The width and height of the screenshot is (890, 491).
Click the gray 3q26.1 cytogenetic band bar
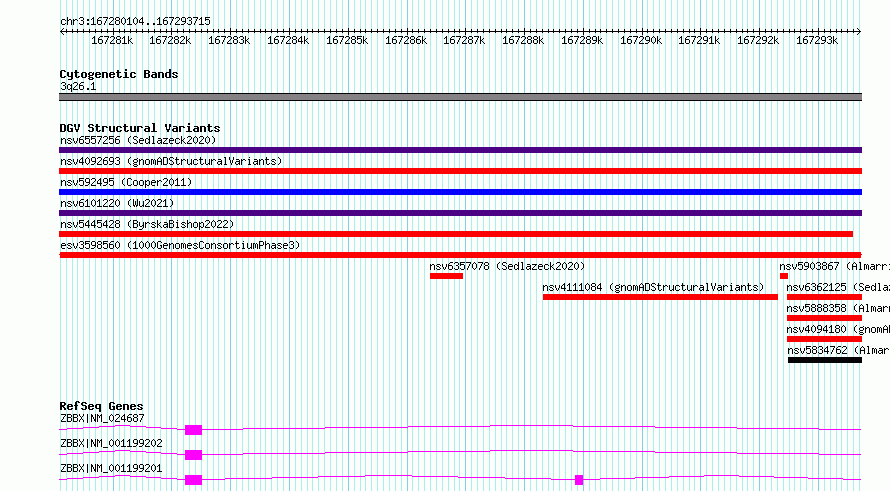[460, 97]
